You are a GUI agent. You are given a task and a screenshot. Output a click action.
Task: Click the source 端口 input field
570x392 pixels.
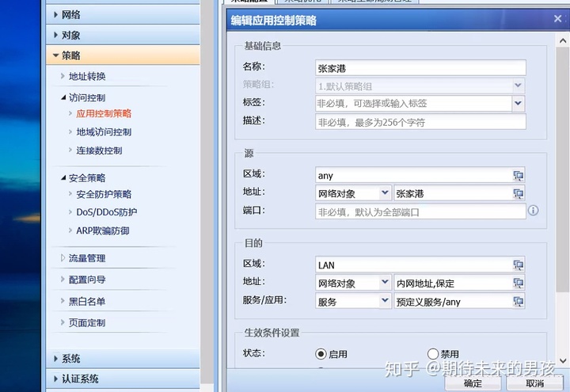420,211
